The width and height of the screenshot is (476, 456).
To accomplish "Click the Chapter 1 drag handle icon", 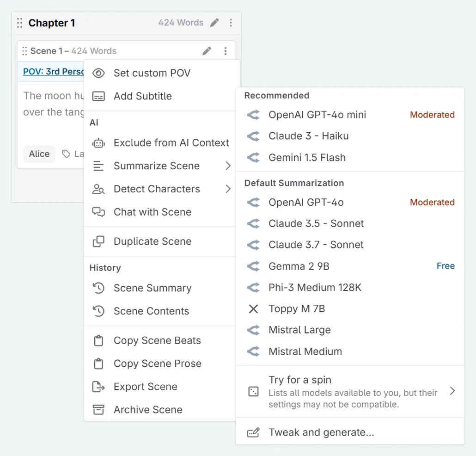I will pyautogui.click(x=19, y=23).
